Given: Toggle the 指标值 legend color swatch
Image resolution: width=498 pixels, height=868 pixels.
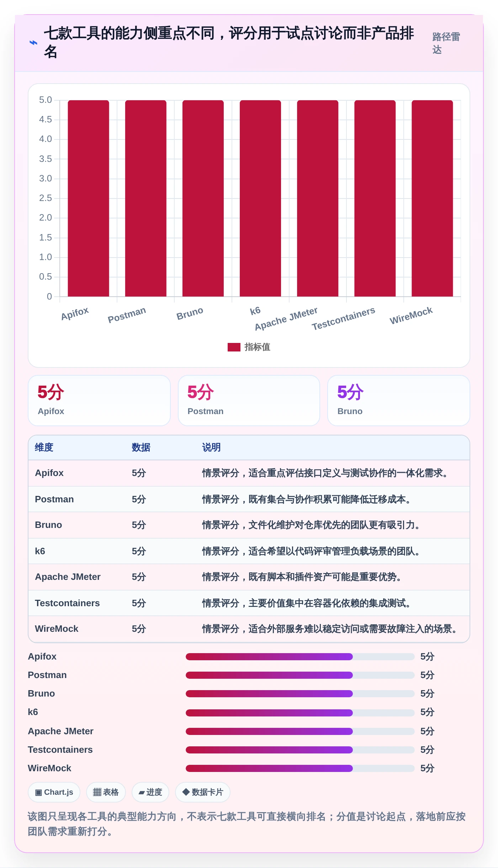Looking at the screenshot, I should [234, 347].
